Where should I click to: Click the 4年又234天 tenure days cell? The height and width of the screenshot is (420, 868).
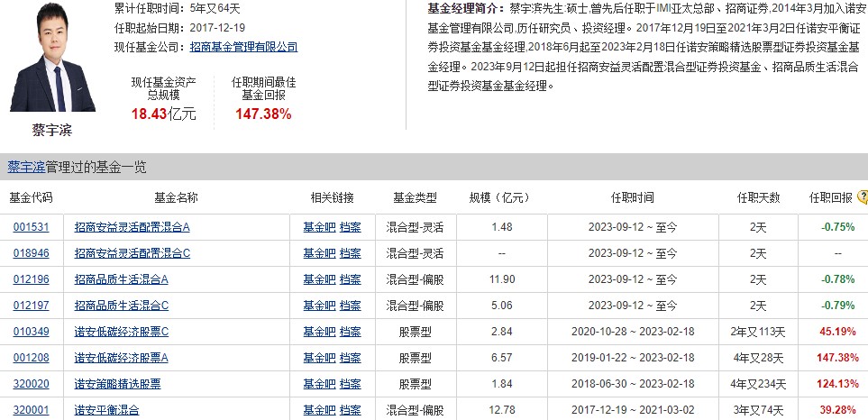point(758,384)
